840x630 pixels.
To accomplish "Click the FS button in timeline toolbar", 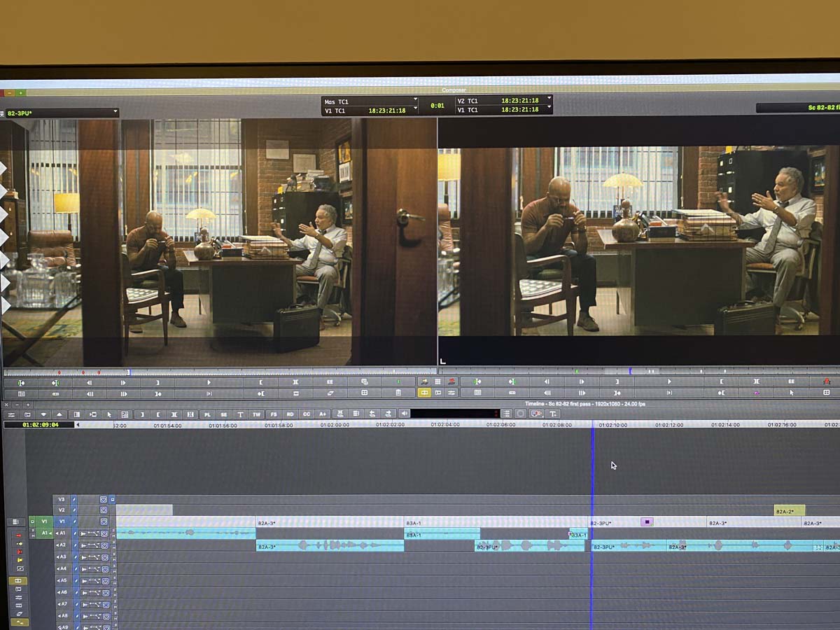I will (274, 414).
